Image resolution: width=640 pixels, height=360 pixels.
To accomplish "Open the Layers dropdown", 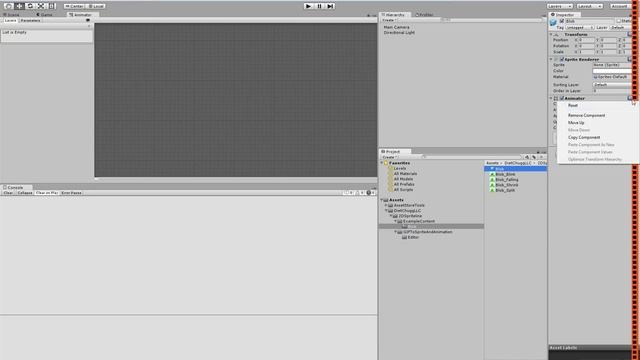I will tap(560, 6).
